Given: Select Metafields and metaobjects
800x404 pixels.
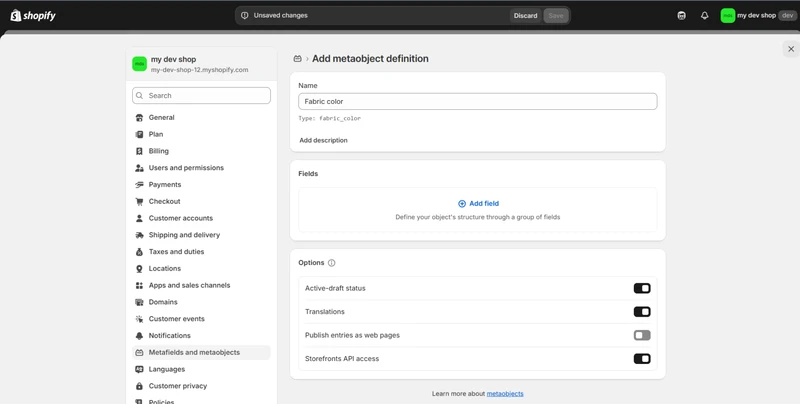Looking at the screenshot, I should pyautogui.click(x=201, y=352).
